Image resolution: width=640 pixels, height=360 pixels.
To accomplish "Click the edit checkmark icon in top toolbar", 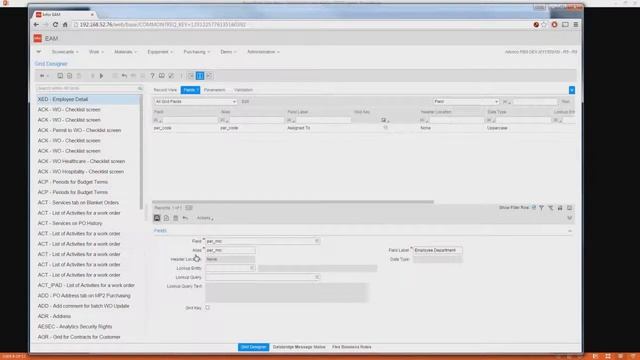I will (171, 76).
